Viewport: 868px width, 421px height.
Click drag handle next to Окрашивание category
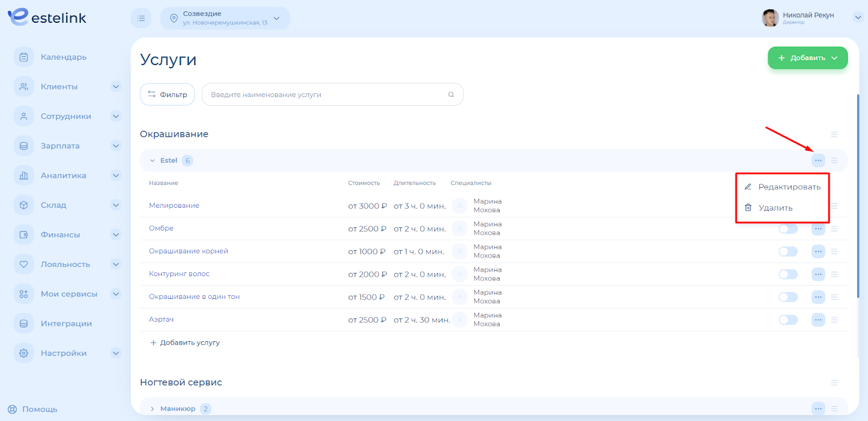point(834,135)
